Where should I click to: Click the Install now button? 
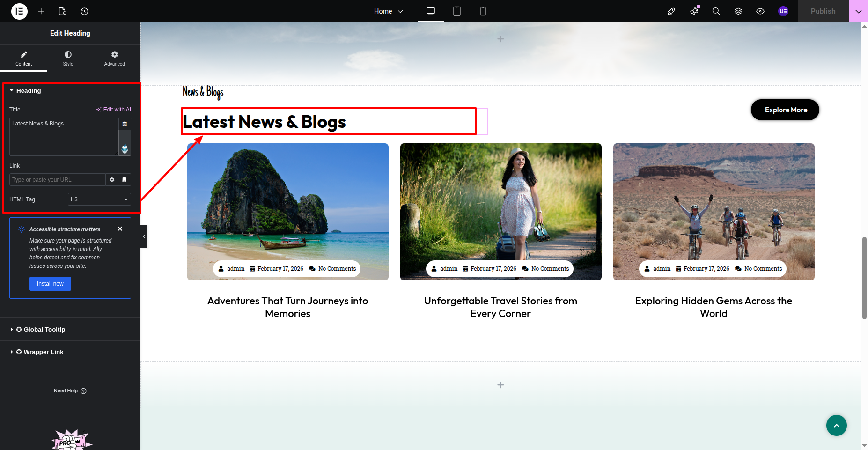50,284
